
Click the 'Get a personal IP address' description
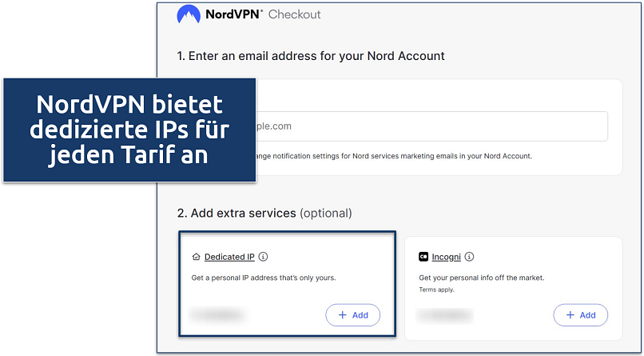click(x=264, y=278)
